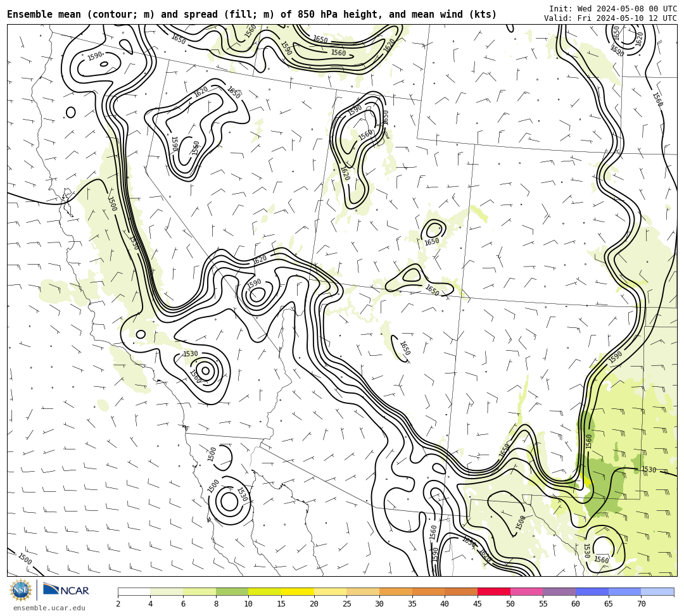The image size is (684, 616).
Task: Click the colorbar tick label 65
Action: 609,604
